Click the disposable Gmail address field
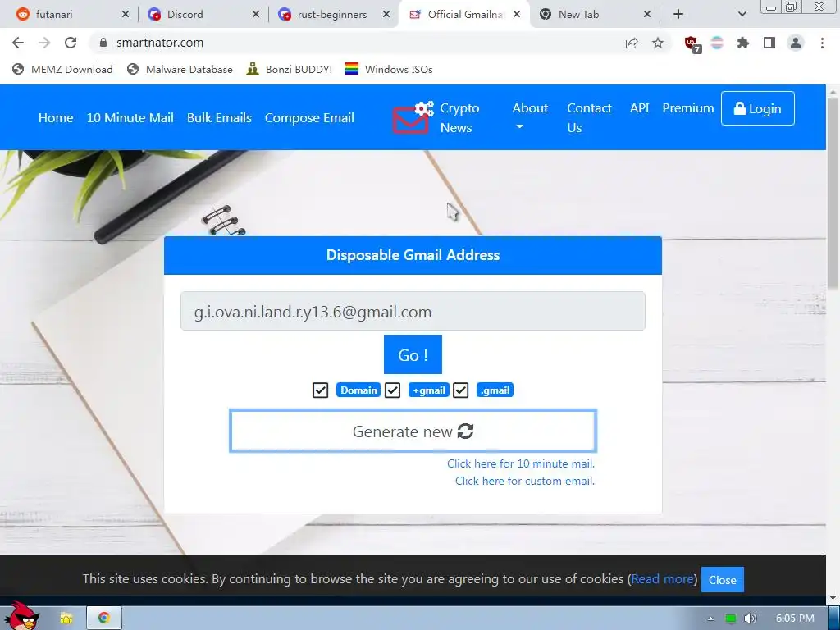The image size is (840, 630). click(413, 311)
